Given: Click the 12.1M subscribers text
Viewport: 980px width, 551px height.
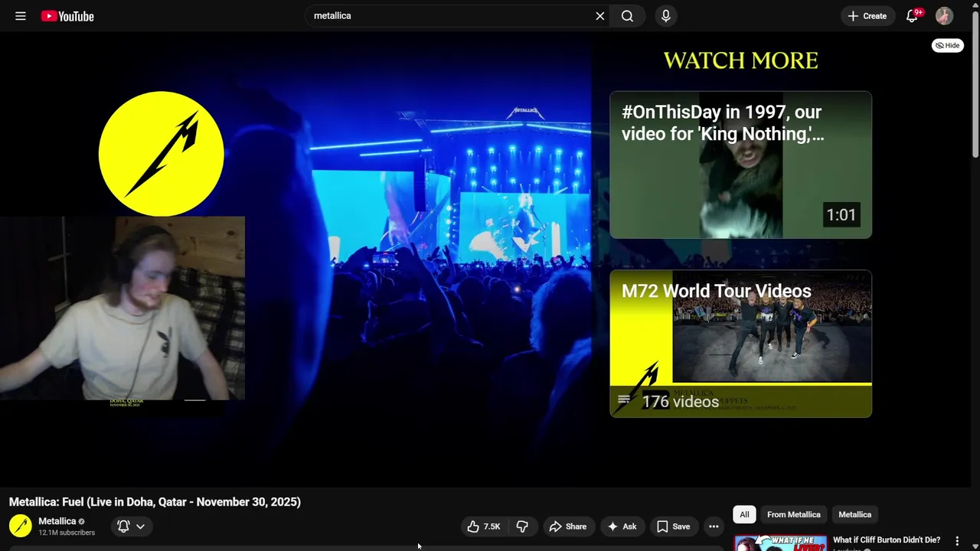Looking at the screenshot, I should (67, 533).
